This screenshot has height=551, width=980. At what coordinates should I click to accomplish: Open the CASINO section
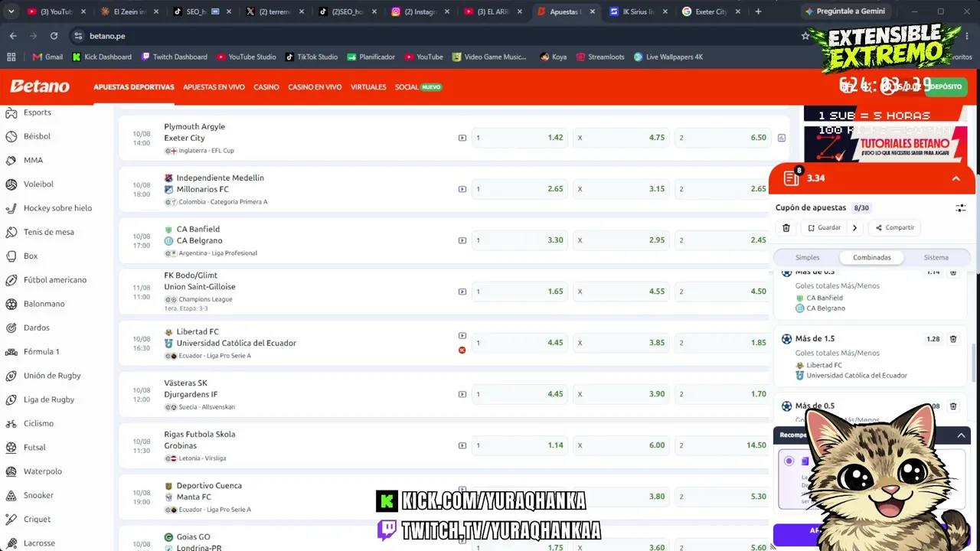tap(266, 87)
